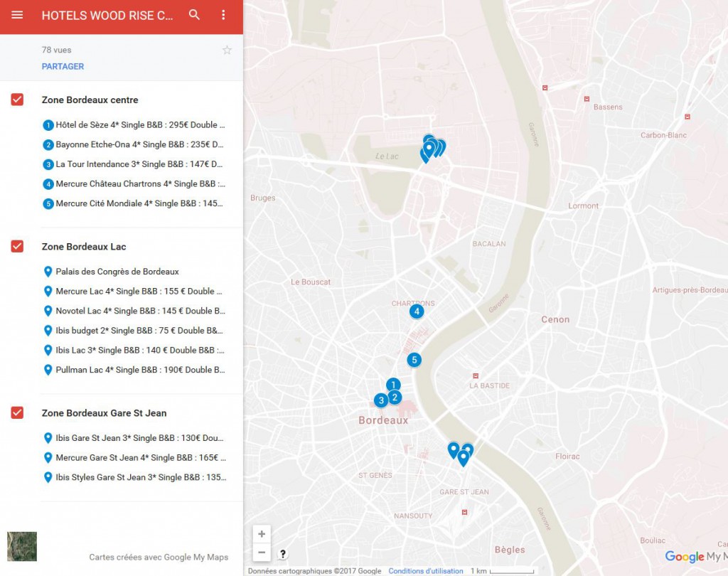Click map marker number 4 in Chartrons
Screen dimensions: 728x576
tap(417, 311)
